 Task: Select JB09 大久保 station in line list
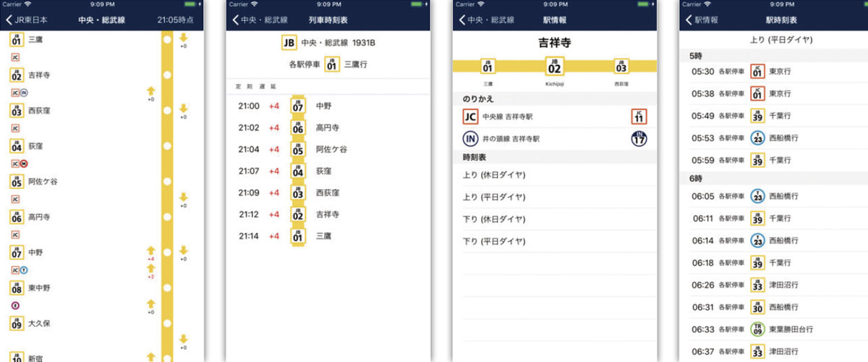coord(30,323)
